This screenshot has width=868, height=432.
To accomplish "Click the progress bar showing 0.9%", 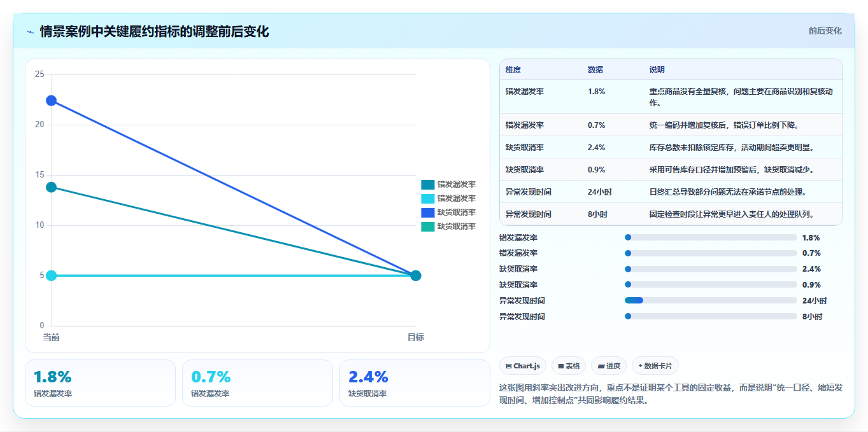I will tap(711, 285).
